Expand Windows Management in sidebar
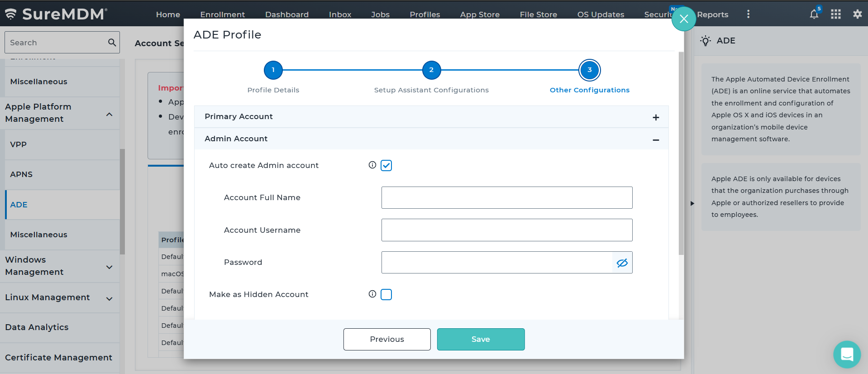Screen dimensions: 868x374 [x=109, y=267]
